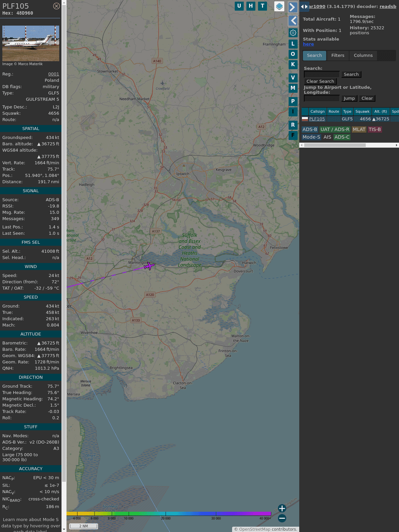399x532 pixels.
Task: Switch to the Columns tab
Action: pyautogui.click(x=363, y=56)
